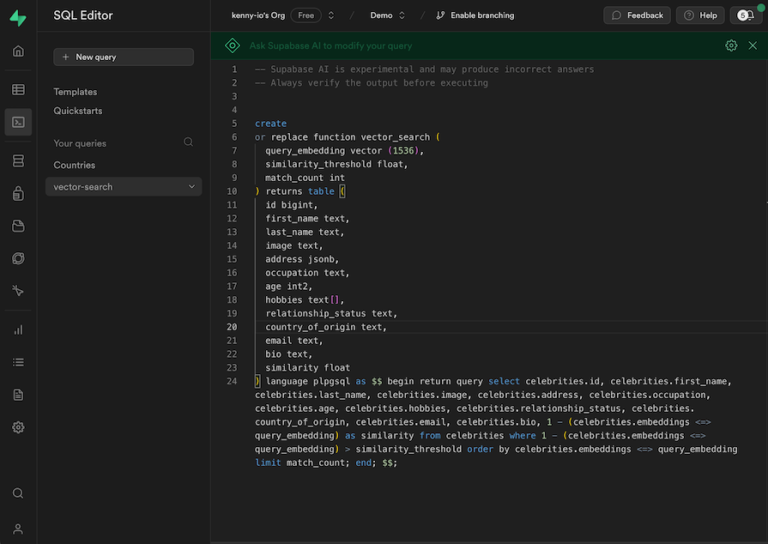The width and height of the screenshot is (768, 544).
Task: Search your queries magnifier icon
Action: click(188, 142)
